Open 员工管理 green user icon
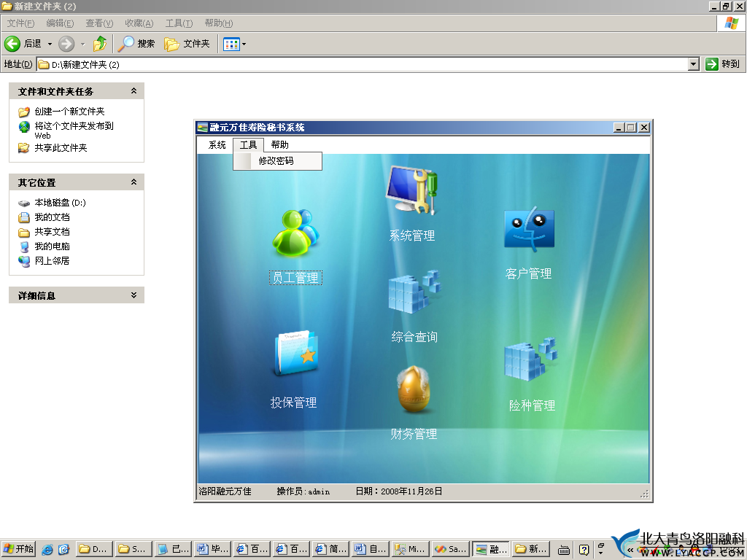This screenshot has width=747, height=560. (x=296, y=233)
